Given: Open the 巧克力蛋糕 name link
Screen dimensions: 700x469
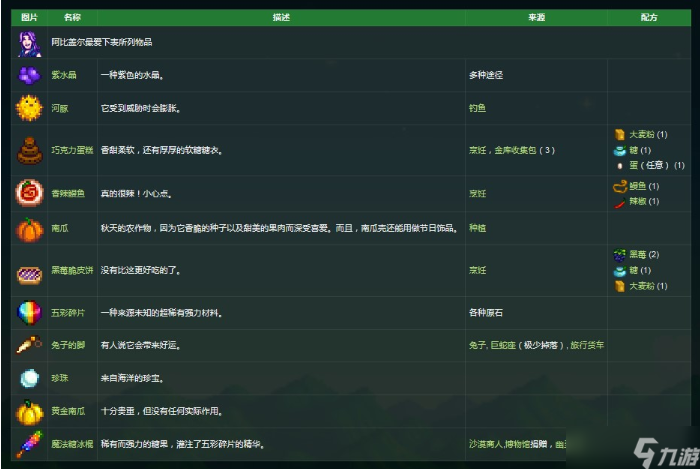Looking at the screenshot, I should click(72, 150).
